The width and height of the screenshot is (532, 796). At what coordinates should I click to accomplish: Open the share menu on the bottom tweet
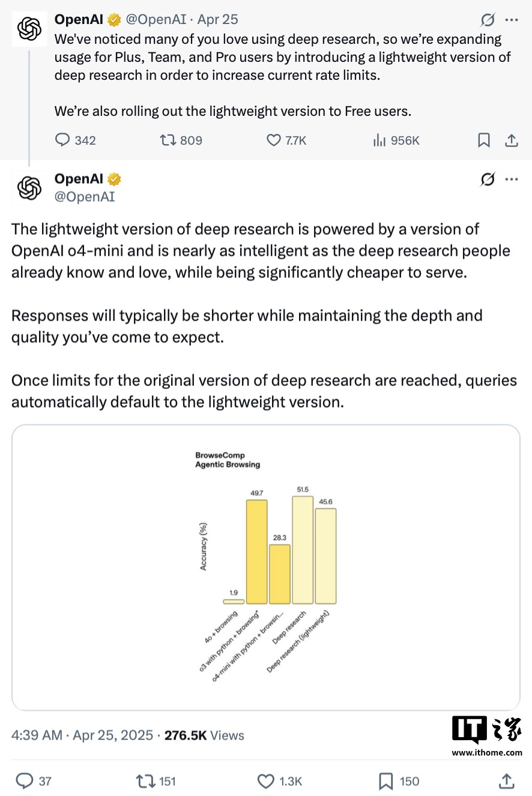point(507,781)
